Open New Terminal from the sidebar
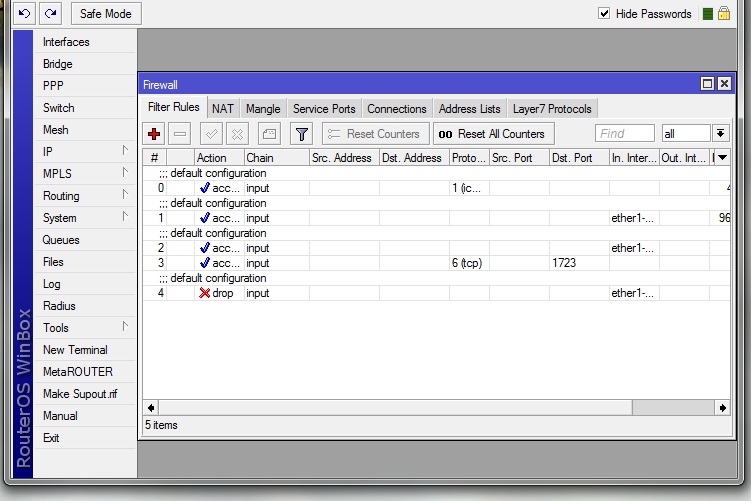This screenshot has height=504, width=756. coord(85,350)
